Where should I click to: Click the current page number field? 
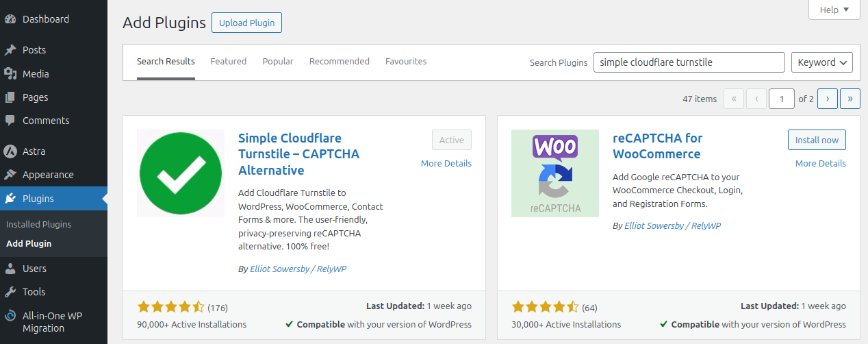point(782,99)
